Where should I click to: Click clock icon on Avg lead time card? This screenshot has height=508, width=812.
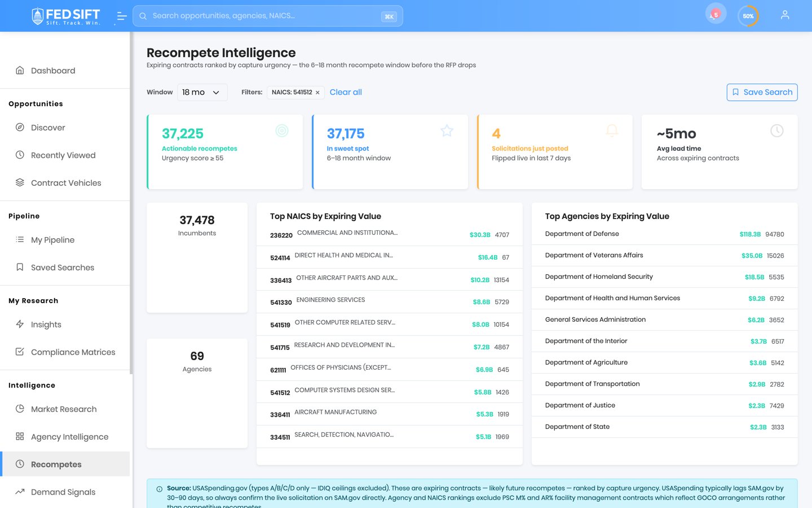click(777, 131)
